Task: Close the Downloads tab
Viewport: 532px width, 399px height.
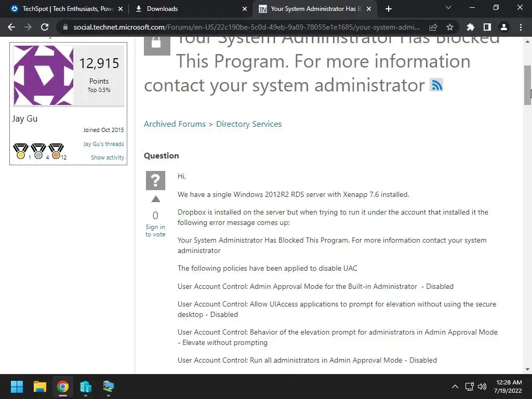Action: click(245, 9)
